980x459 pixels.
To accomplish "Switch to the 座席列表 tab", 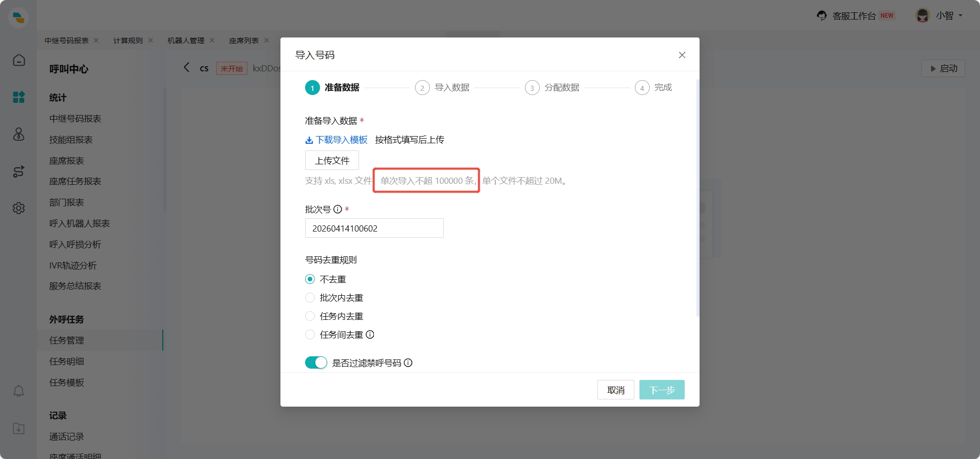I will 244,41.
